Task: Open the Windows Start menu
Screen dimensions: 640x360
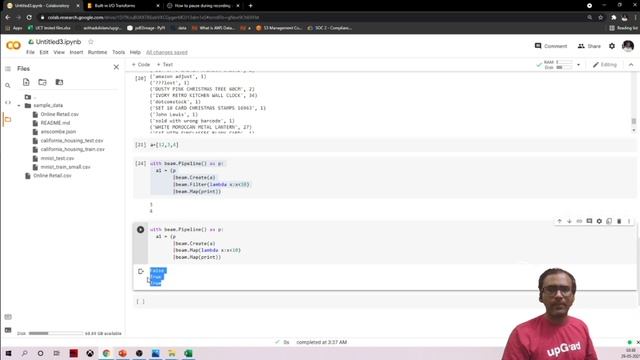Action: [x=8, y=353]
